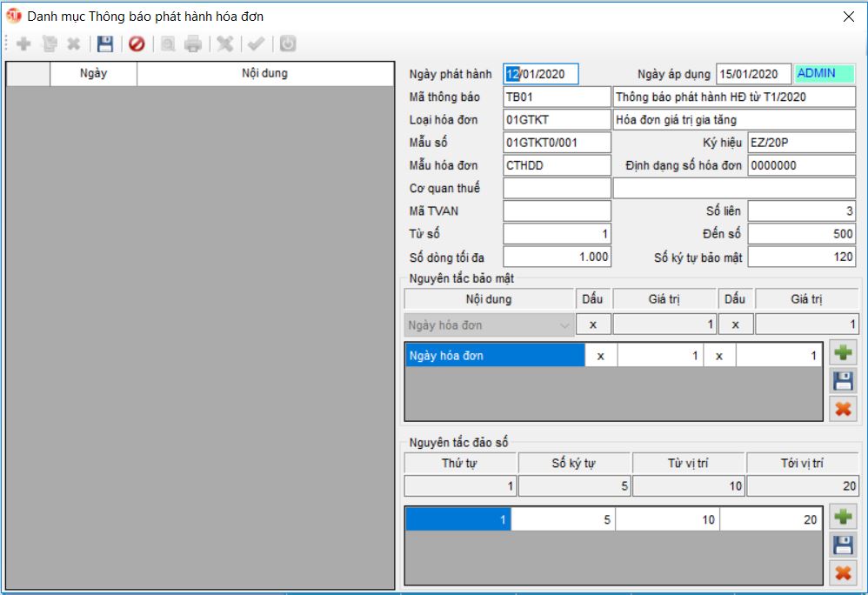The width and height of the screenshot is (868, 595).
Task: Click the Ngày phát hành date field
Action: [541, 74]
